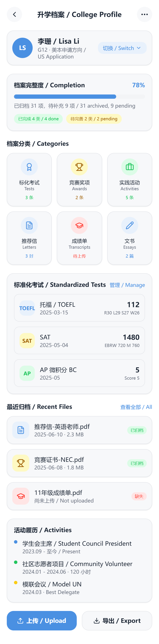Expand the Switch student dropdown
The height and width of the screenshot is (644, 159).
[122, 48]
